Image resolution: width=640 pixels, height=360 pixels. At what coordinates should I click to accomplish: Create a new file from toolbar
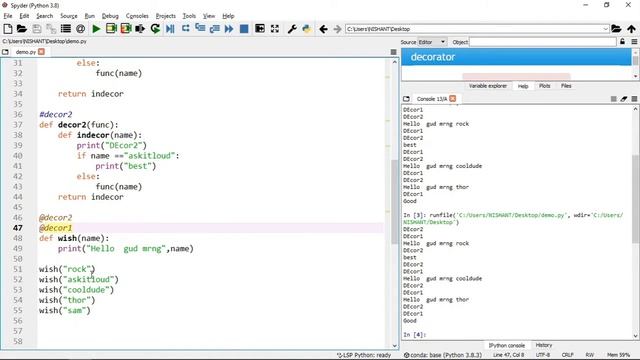tap(8, 29)
